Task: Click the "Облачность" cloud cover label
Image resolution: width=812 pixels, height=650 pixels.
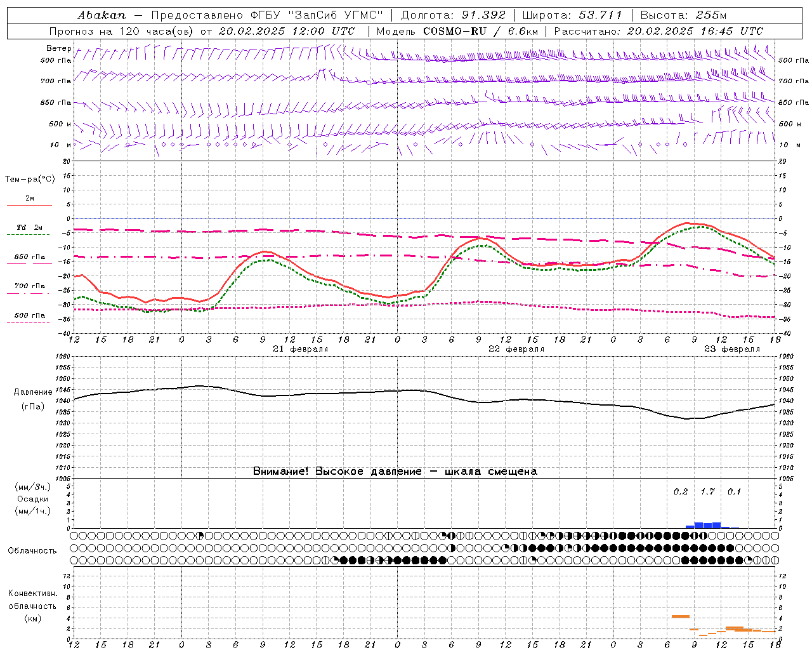Action: [x=32, y=551]
